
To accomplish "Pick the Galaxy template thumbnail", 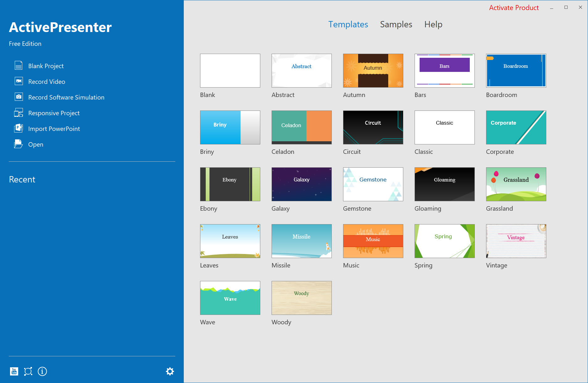I will (302, 184).
